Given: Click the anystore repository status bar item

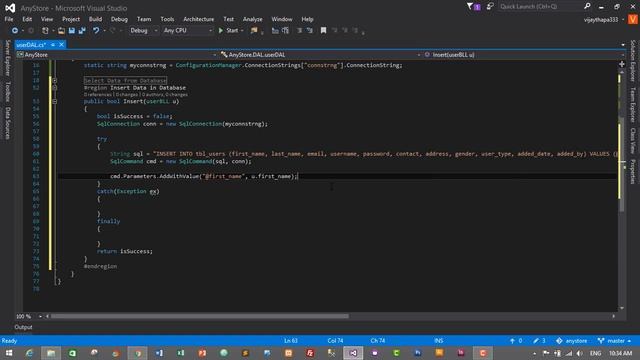Looking at the screenshot, I should (571, 341).
